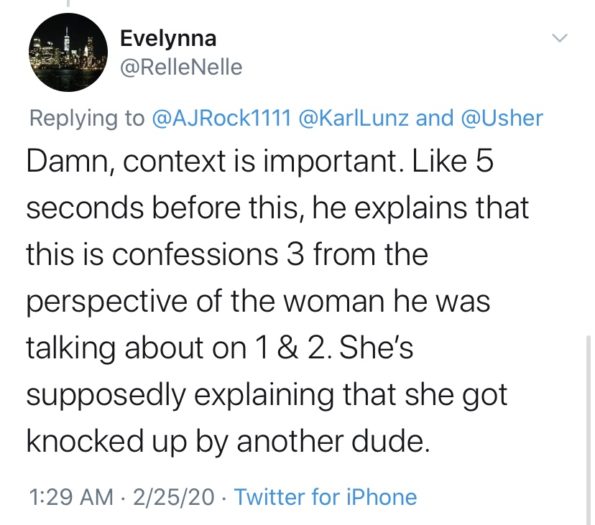Click the Twitter for iPhone source link
The height and width of the screenshot is (525, 595).
[x=326, y=497]
